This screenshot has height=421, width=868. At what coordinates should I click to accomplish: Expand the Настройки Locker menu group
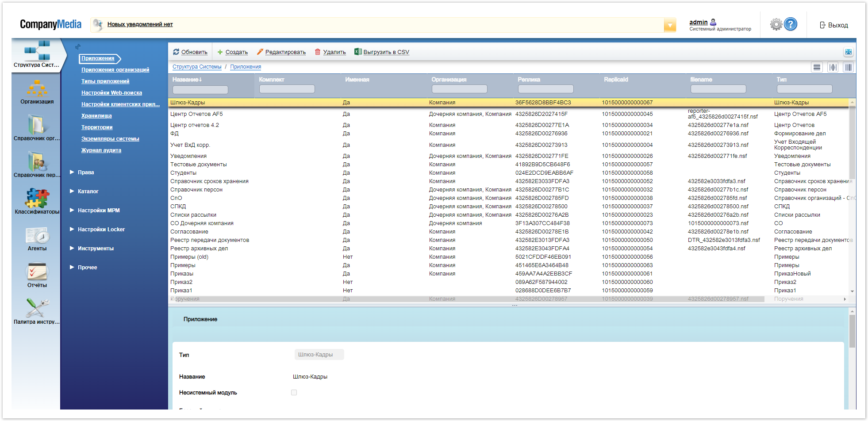[97, 230]
